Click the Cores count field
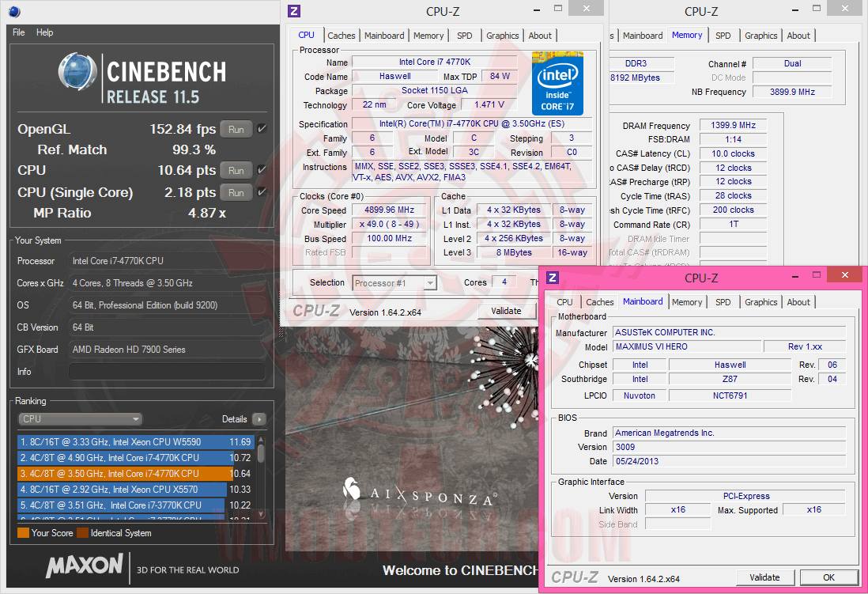The height and width of the screenshot is (594, 868). (x=504, y=282)
